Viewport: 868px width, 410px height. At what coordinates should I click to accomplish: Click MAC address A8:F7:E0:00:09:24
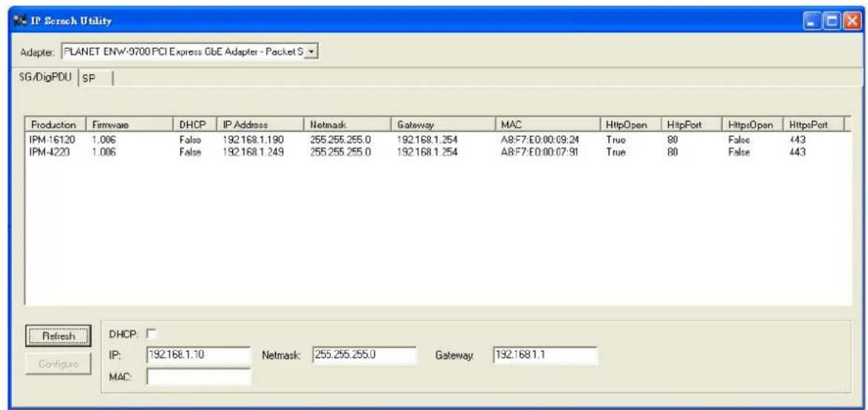[541, 140]
